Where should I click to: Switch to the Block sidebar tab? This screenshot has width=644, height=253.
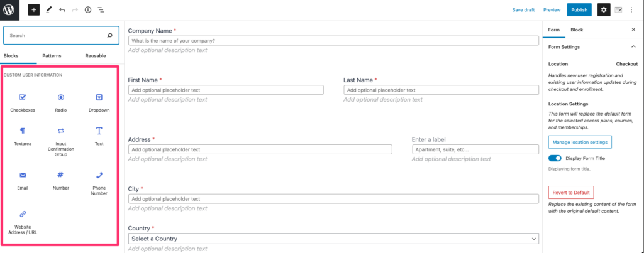pos(577,30)
